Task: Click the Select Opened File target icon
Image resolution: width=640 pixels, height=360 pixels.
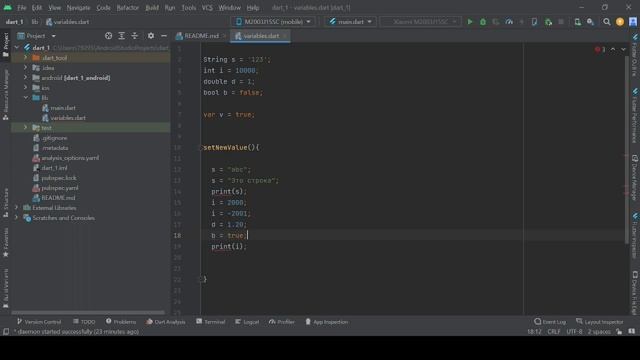Action: click(x=109, y=36)
